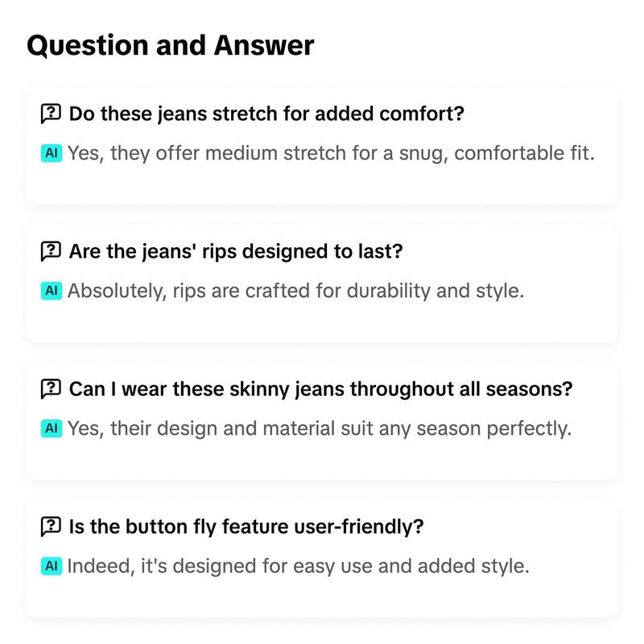Click question icon beside skinny jeans seasons question

tap(51, 389)
